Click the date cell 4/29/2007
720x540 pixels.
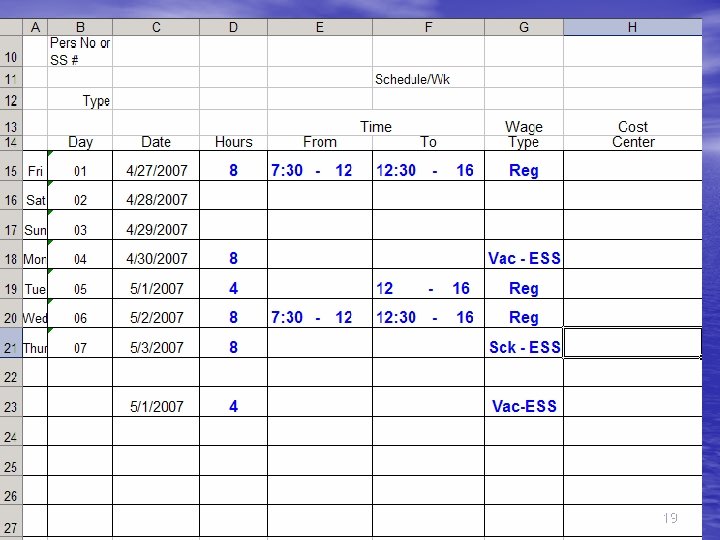pos(156,225)
